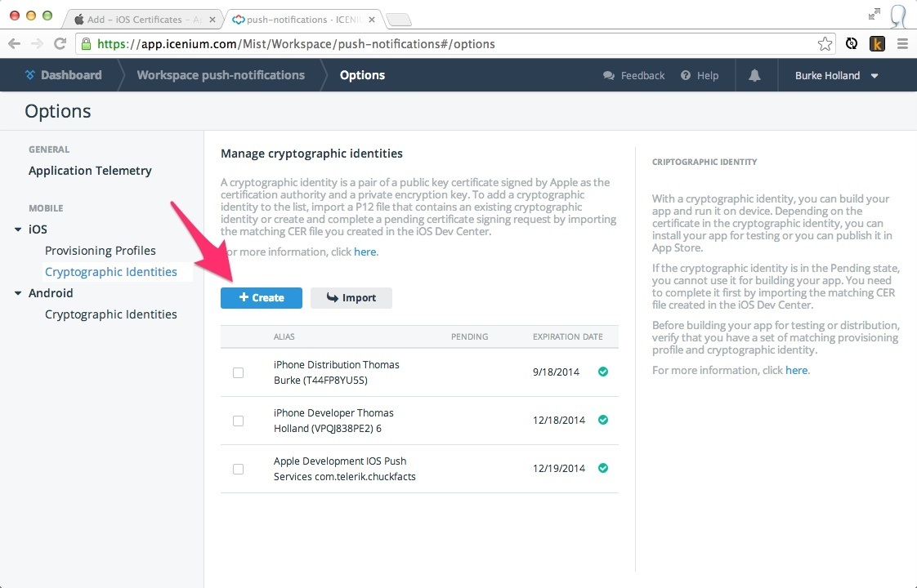Click the Help question mark icon

pyautogui.click(x=686, y=75)
